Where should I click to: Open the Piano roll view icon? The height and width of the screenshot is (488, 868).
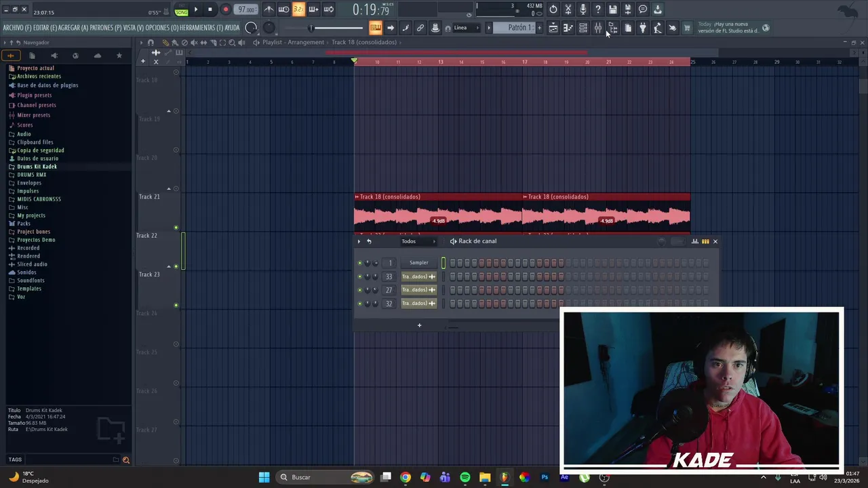coord(568,28)
